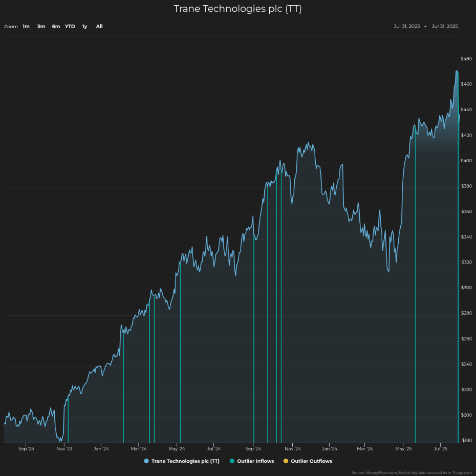Click the May '25 date axis label
The width and height of the screenshot is (476, 476).
click(403, 449)
